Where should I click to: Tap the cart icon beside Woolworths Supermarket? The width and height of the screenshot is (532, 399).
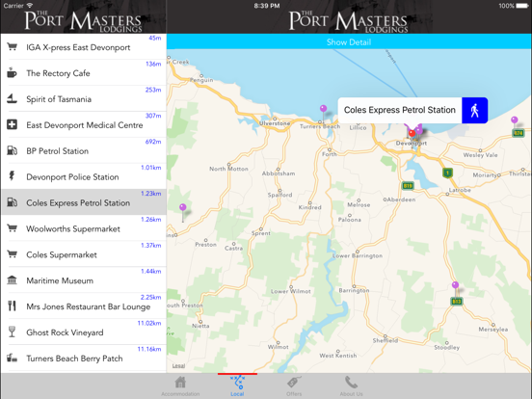[x=13, y=228]
